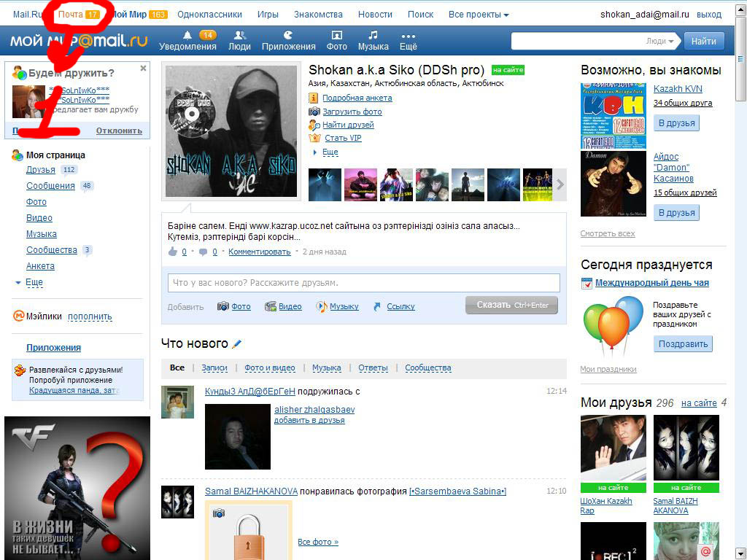This screenshot has width=747, height=560.
Task: Click the добавить в друзья link
Action: (309, 421)
